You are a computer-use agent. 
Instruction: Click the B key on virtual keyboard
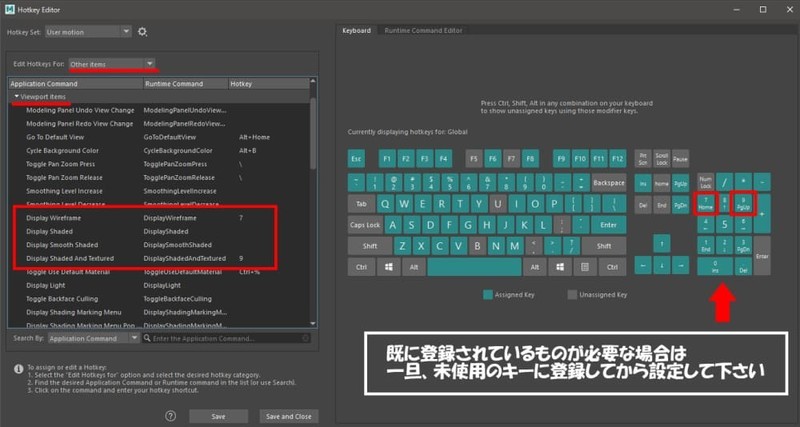[x=478, y=246]
